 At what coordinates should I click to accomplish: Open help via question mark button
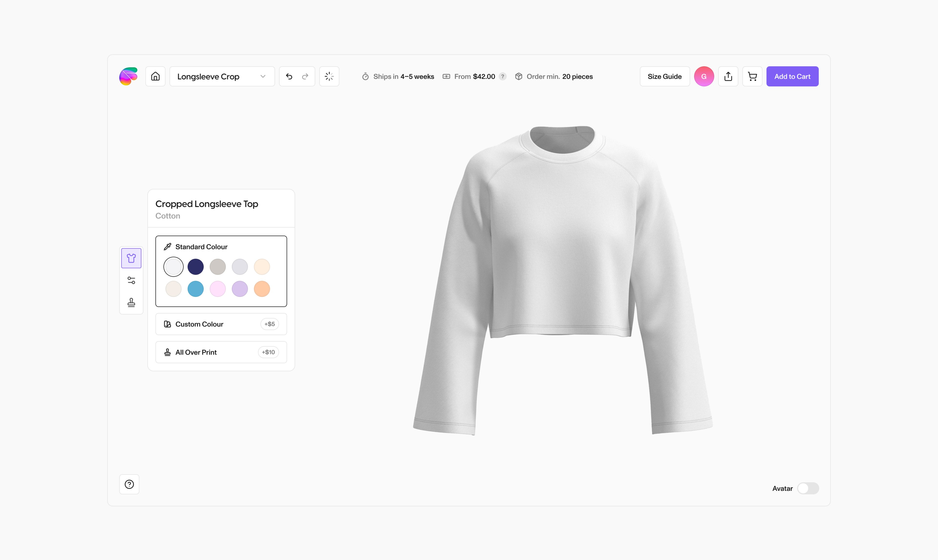pos(129,484)
